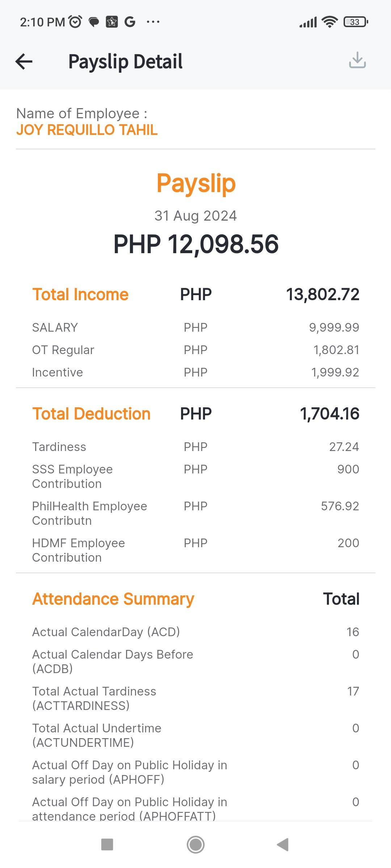
Task: Tap employee name JOY REQUILLO TAHIL
Action: click(87, 130)
